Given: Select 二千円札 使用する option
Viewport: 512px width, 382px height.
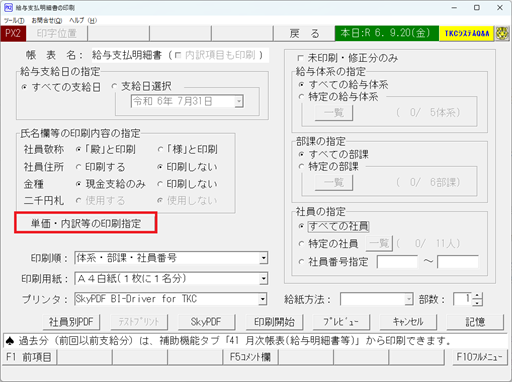Looking at the screenshot, I should pos(78,201).
